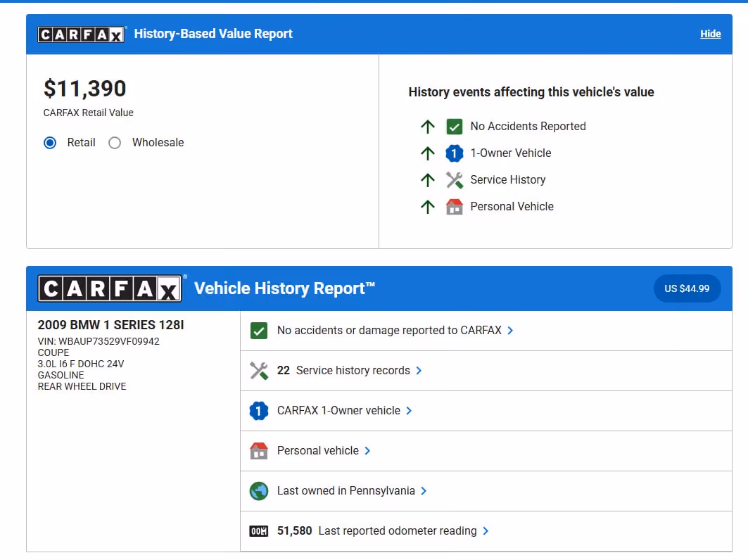This screenshot has width=748, height=560.
Task: Click the tools icon beside 22 Service history records
Action: [258, 371]
